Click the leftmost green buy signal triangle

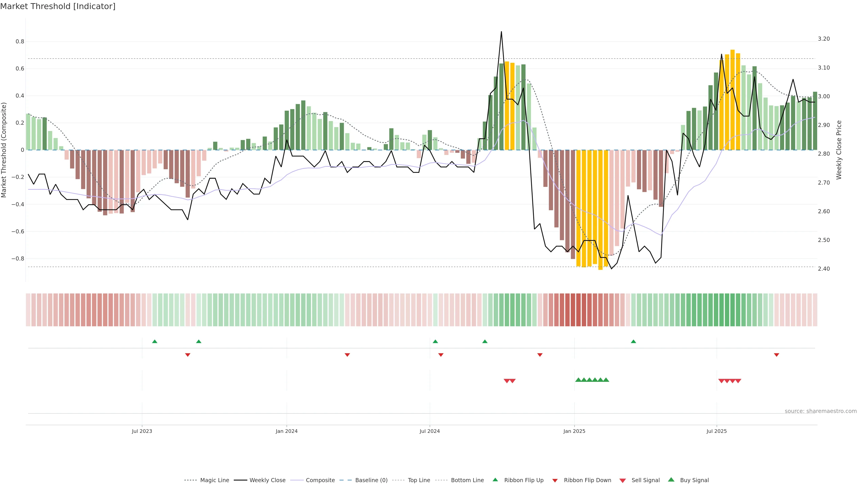coord(578,380)
